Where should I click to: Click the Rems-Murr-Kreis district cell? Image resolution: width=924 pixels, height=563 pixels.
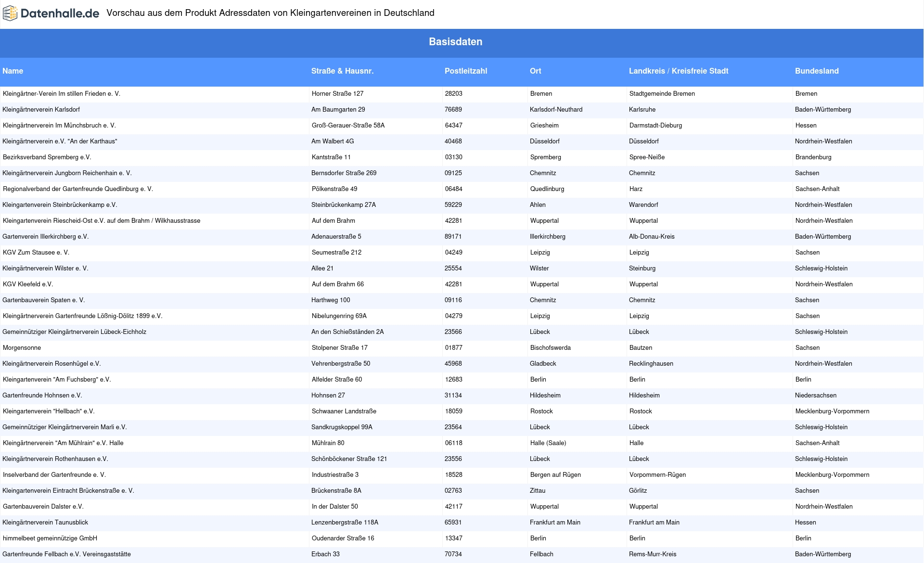point(653,554)
